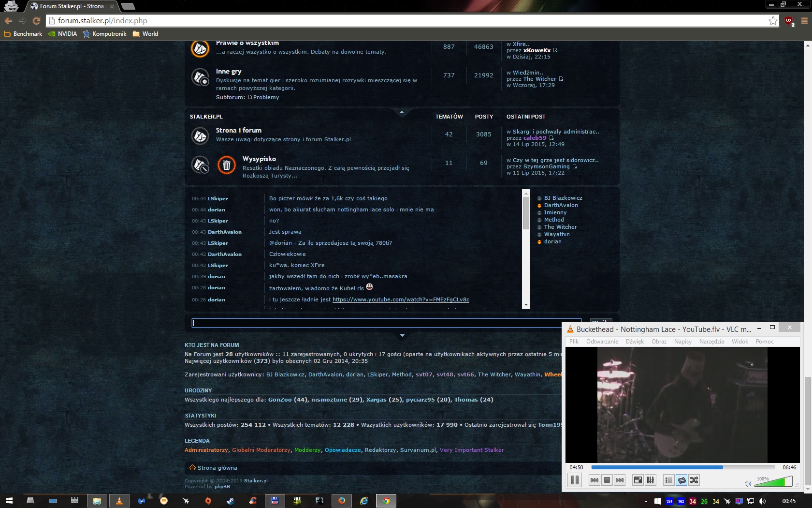The height and width of the screenshot is (508, 812).
Task: Open the Widok menu in VLC
Action: click(x=739, y=342)
